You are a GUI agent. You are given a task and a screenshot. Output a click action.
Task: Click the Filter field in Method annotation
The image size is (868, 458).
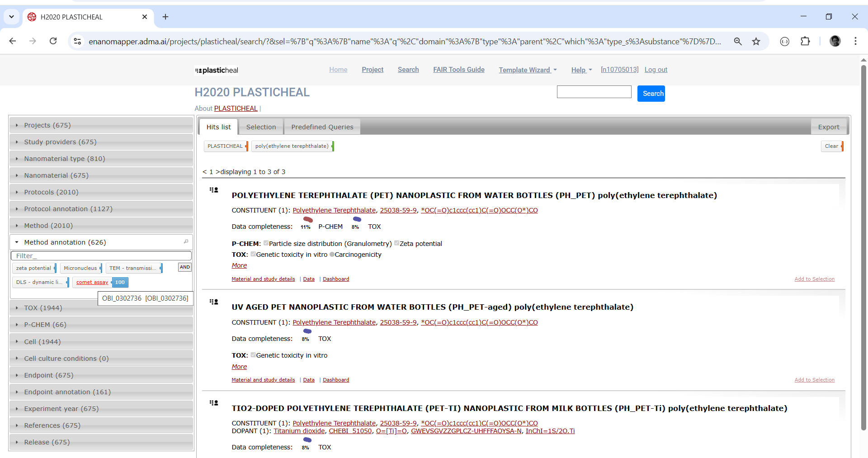[101, 256]
